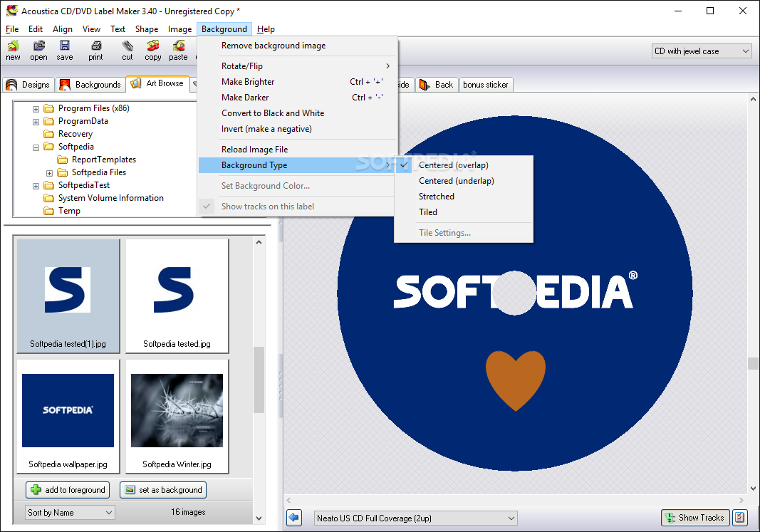The height and width of the screenshot is (532, 760).
Task: Click the Show Tracks button
Action: click(x=695, y=518)
